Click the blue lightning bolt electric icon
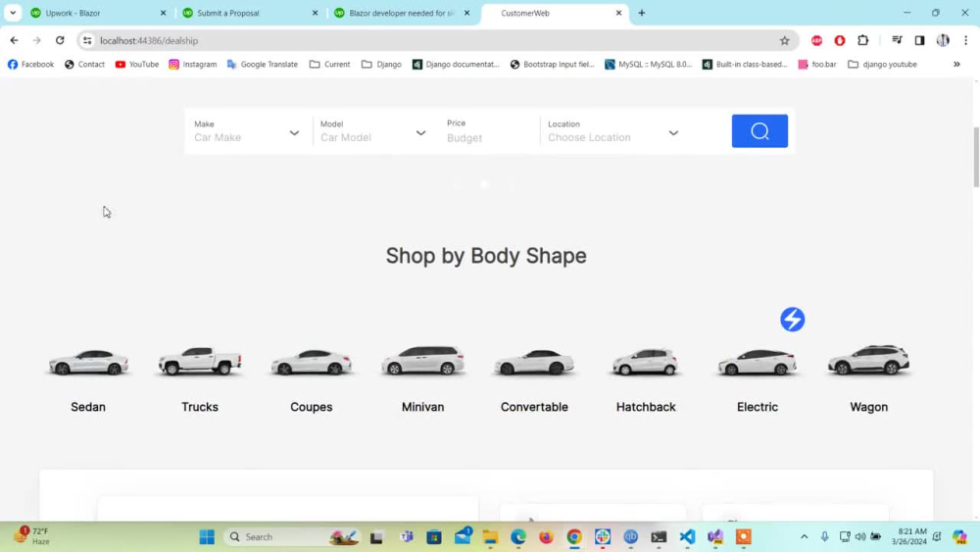This screenshot has height=552, width=980. [792, 320]
